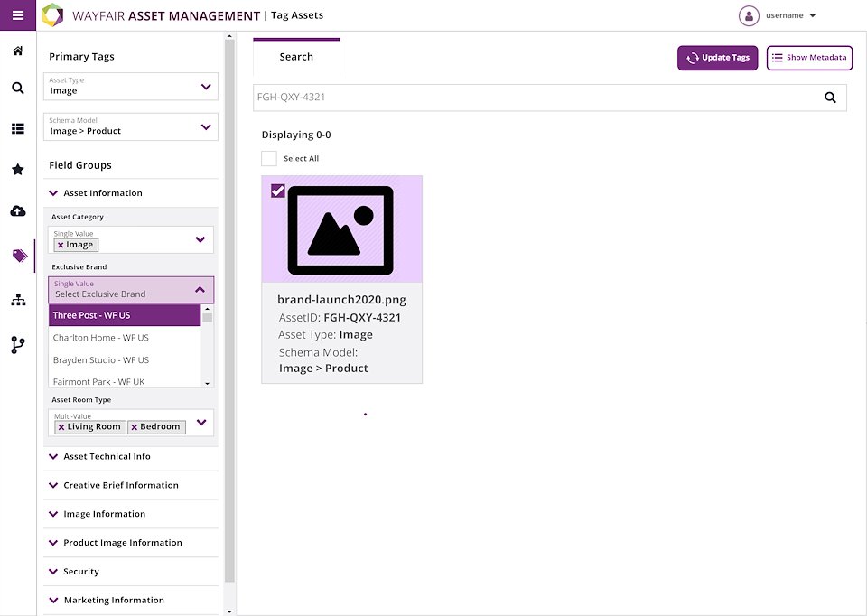Click the search magnifier in search field
867x616 pixels.
[830, 98]
